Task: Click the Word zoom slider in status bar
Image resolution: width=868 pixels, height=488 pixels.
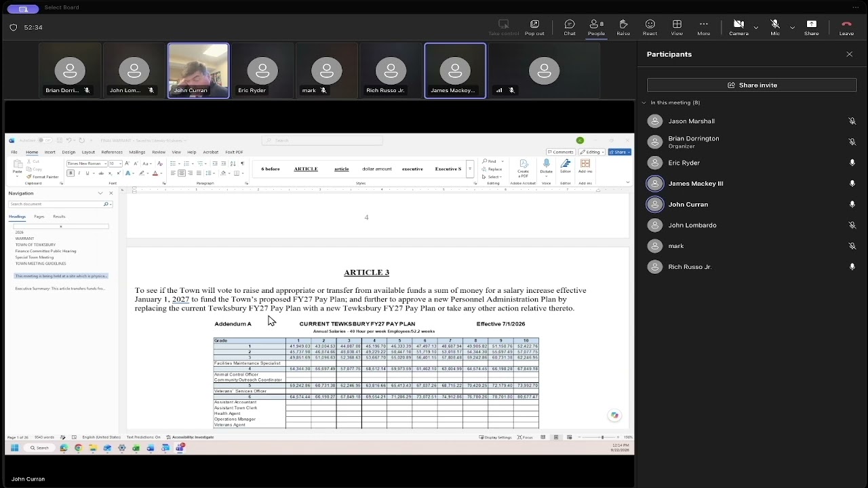Action: 602,437
